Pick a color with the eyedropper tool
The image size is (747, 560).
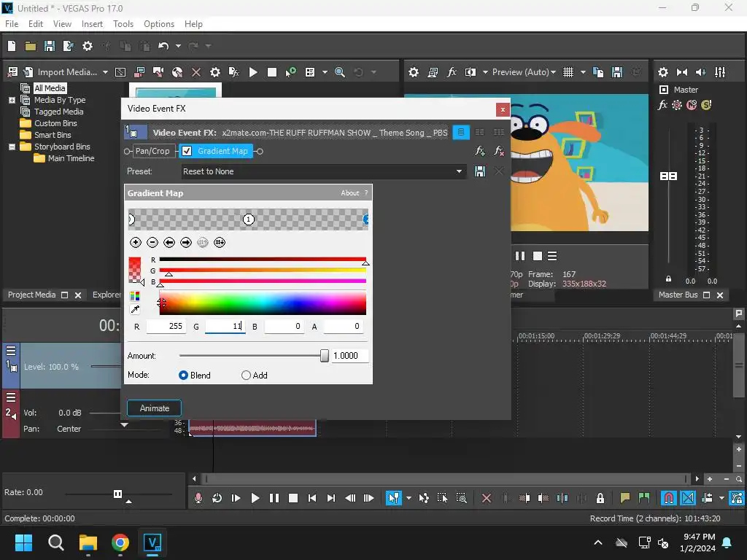[135, 309]
